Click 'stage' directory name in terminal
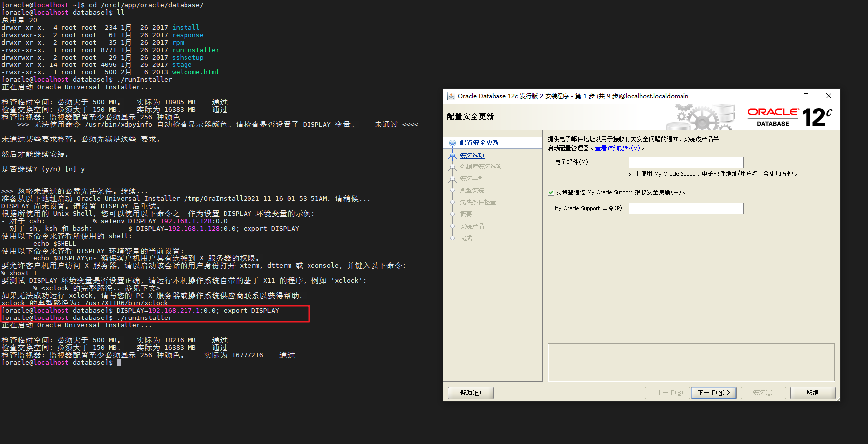This screenshot has height=444, width=868. 182,65
